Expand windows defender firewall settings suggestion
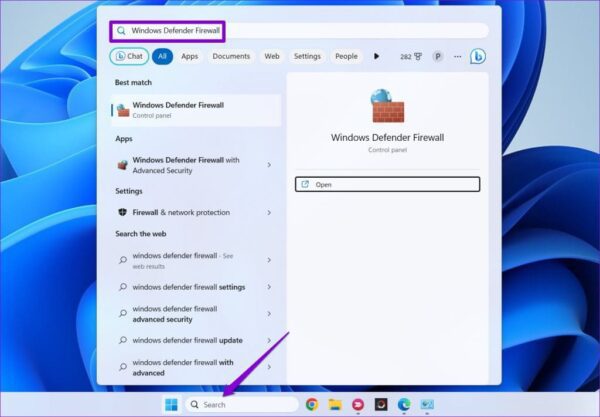Image resolution: width=600 pixels, height=417 pixels. click(x=269, y=287)
